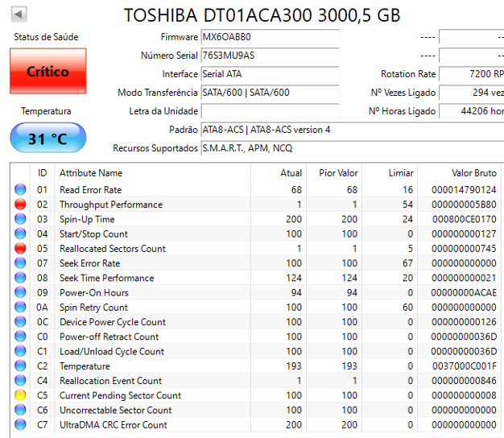Click blue status icon for Seek Time Performance

(x=20, y=277)
